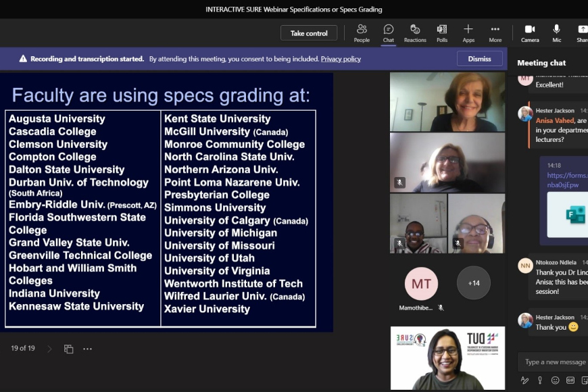The height and width of the screenshot is (392, 588).
Task: Click Mamothibe's muted microphone icon
Action: 441,308
